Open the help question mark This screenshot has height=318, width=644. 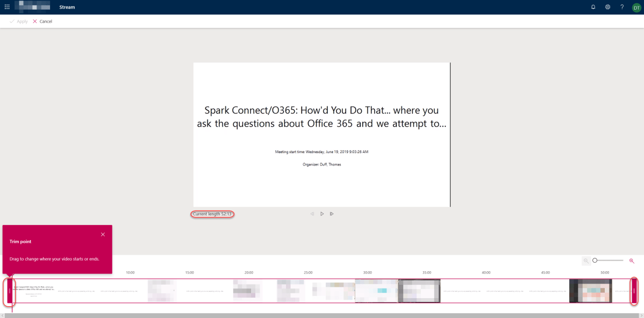622,7
